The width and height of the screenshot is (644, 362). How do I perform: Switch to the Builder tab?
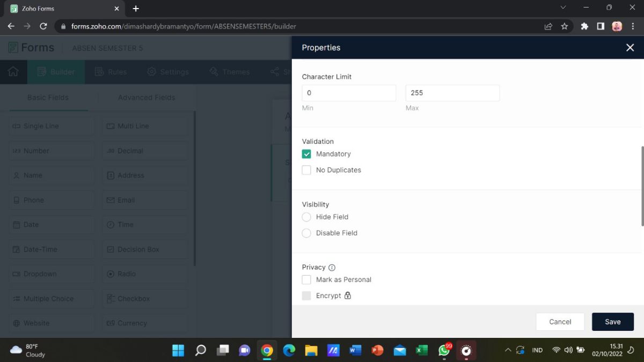tap(56, 72)
